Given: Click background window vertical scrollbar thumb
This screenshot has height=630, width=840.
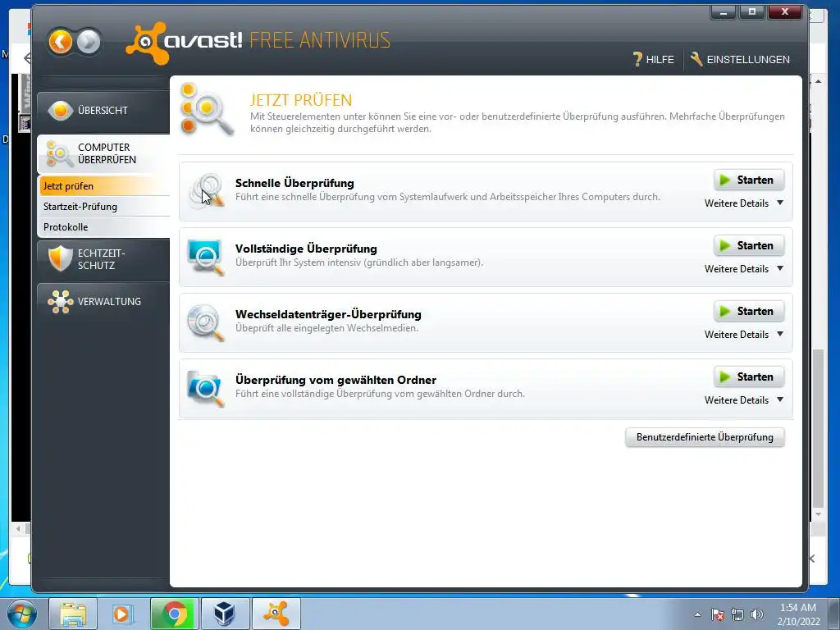Looking at the screenshot, I should pyautogui.click(x=818, y=428).
